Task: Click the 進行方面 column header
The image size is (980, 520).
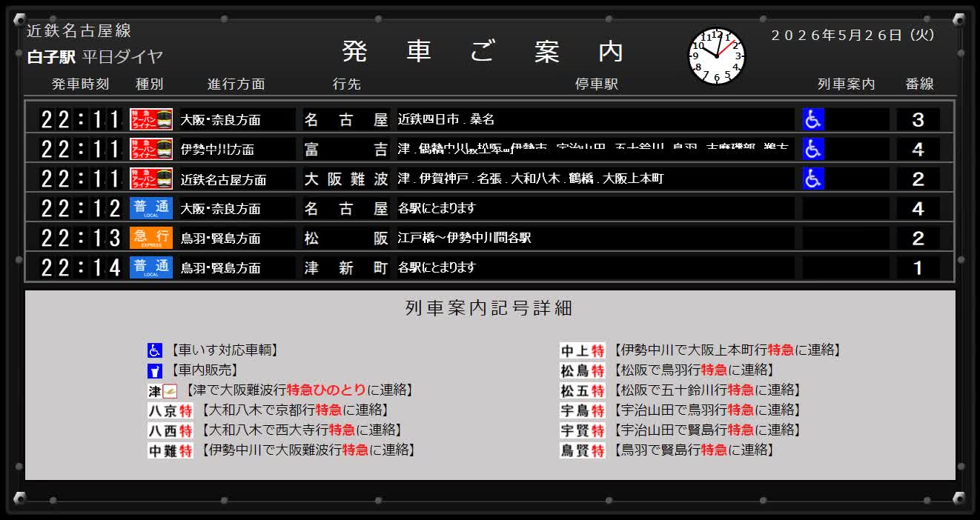Action: 236,84
